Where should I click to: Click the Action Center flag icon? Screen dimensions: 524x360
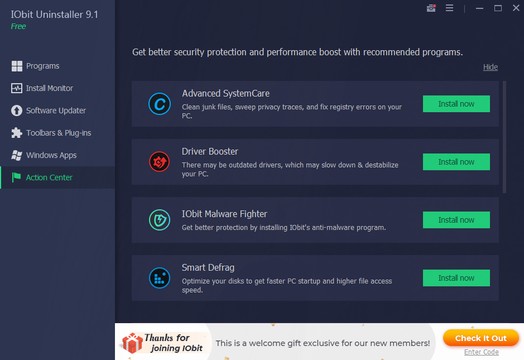pos(16,177)
